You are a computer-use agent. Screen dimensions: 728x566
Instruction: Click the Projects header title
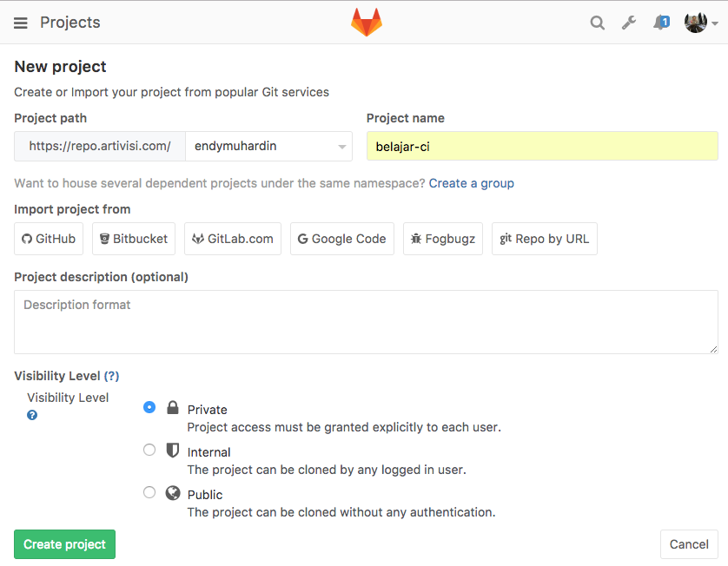pyautogui.click(x=70, y=23)
